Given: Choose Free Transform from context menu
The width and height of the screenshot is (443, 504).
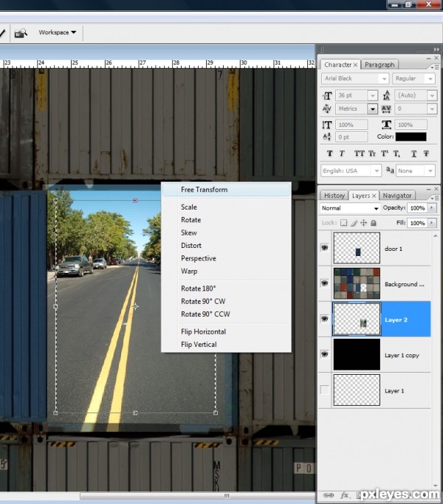Looking at the screenshot, I should pos(227,190).
